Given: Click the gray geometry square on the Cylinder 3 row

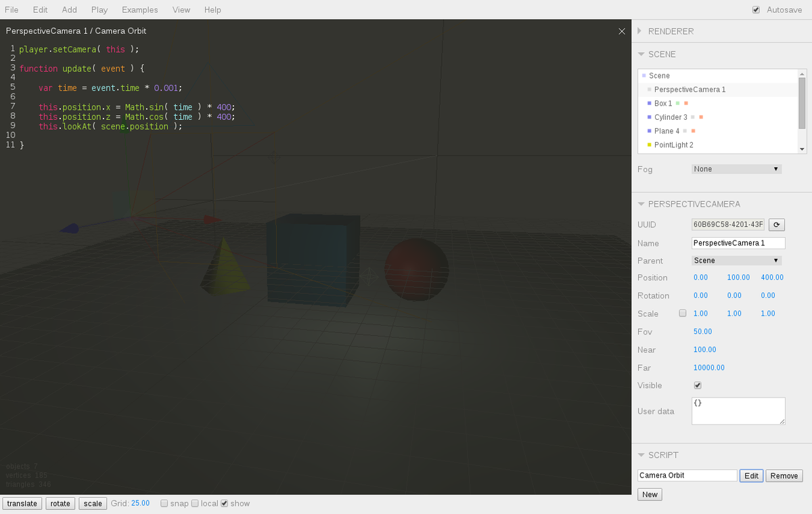Looking at the screenshot, I should [693, 117].
